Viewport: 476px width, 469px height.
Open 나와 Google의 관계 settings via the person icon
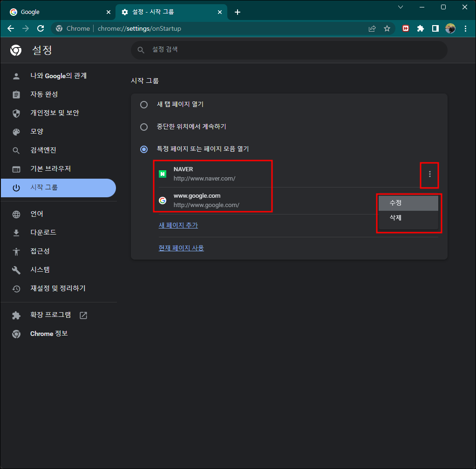16,75
